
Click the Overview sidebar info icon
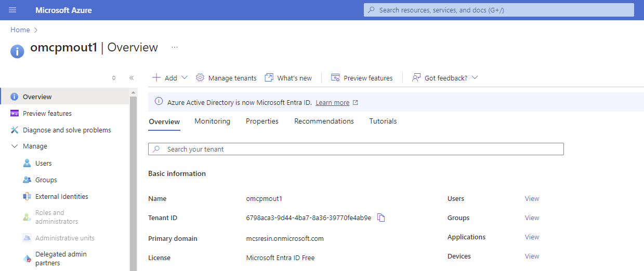[14, 97]
